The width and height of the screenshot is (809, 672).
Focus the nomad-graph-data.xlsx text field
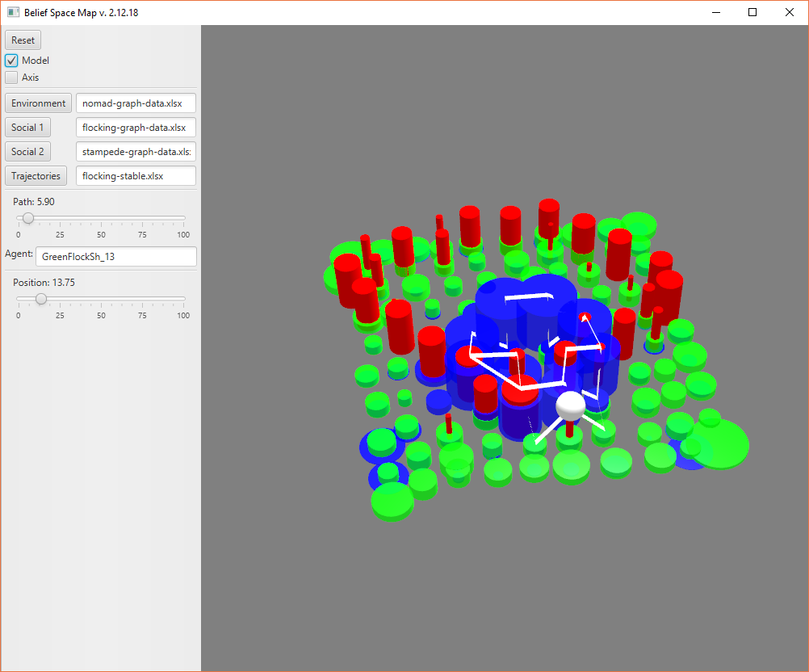[x=136, y=103]
